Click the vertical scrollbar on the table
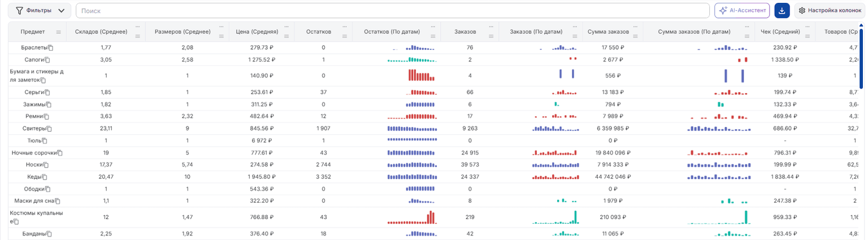Viewport: 868px width, 240px height. tap(861, 56)
